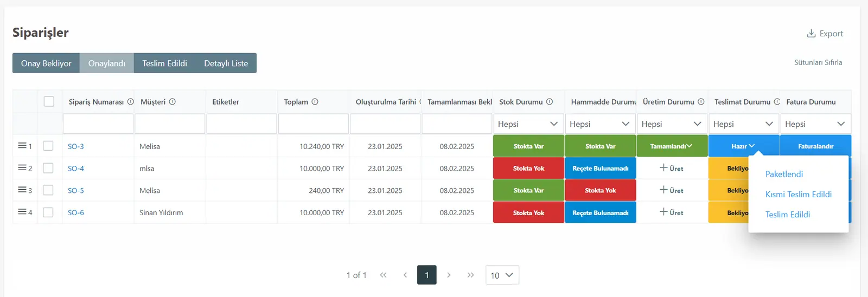This screenshot has height=297, width=868.
Task: Go to last page double-arrow icon
Action: click(x=470, y=275)
